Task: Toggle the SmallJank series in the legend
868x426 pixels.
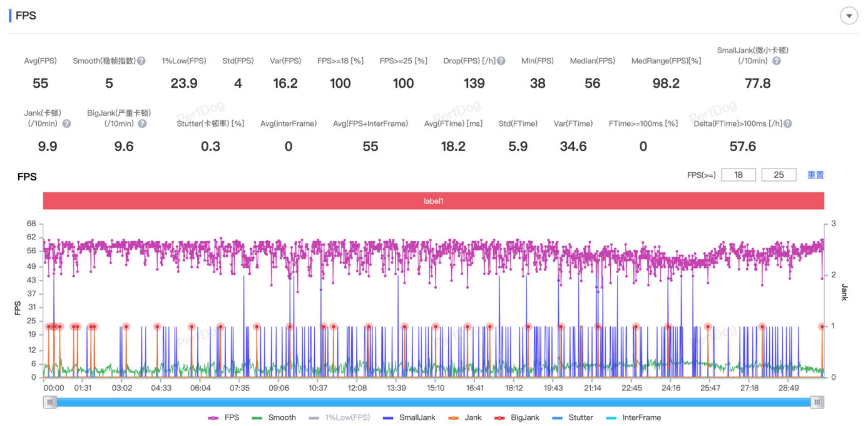Action: point(409,418)
